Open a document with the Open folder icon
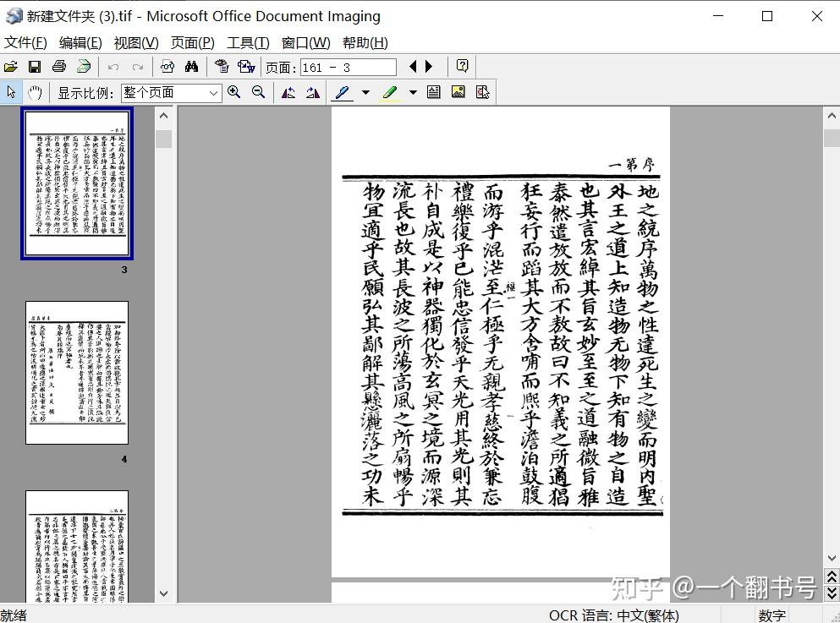The image size is (840, 623). point(12,67)
